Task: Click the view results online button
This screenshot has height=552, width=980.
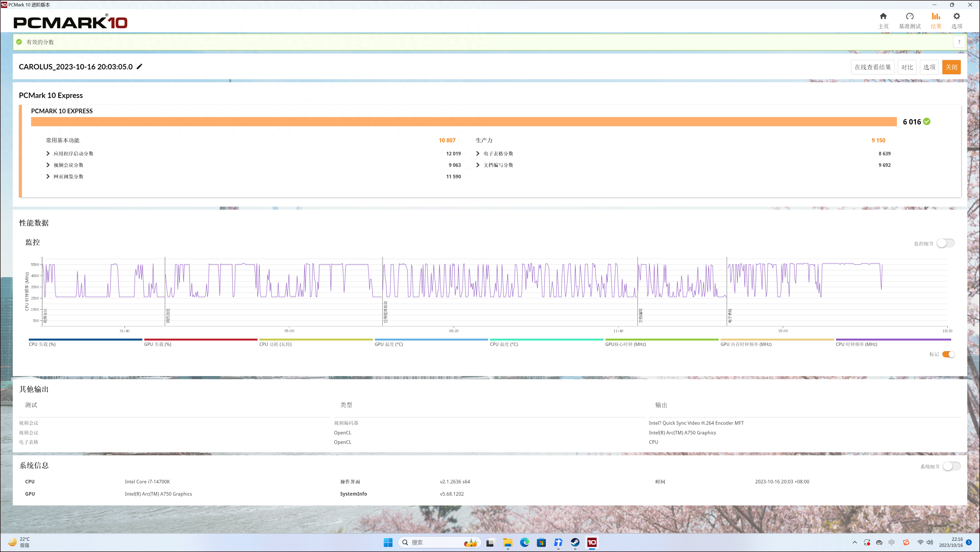Action: 872,67
